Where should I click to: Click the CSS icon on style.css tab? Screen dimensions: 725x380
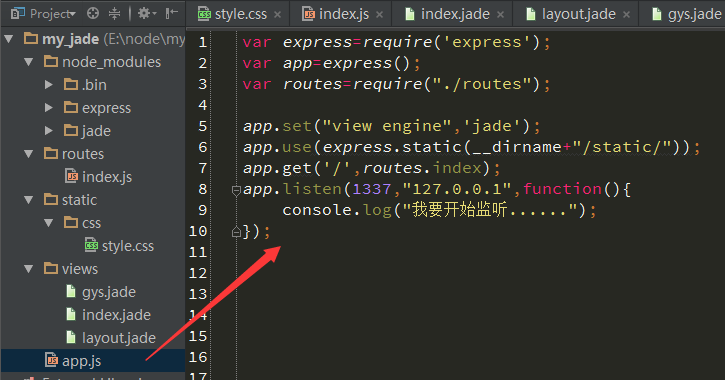point(204,14)
